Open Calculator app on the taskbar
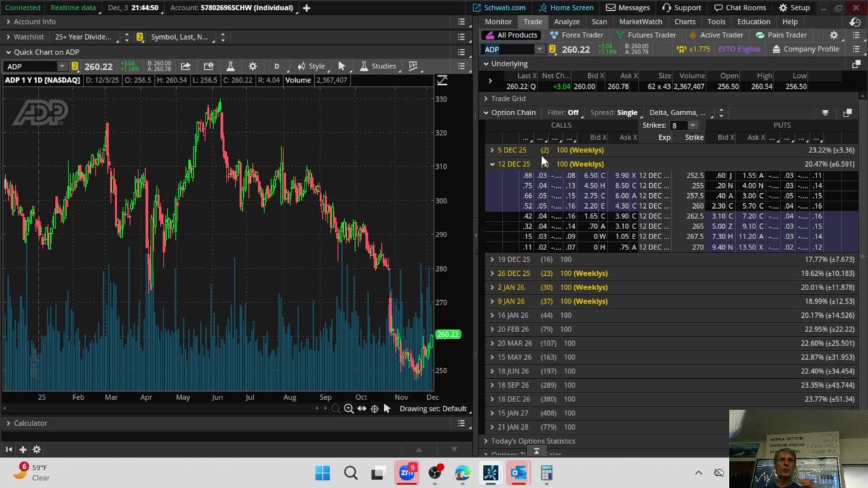Image resolution: width=868 pixels, height=488 pixels. 547,472
